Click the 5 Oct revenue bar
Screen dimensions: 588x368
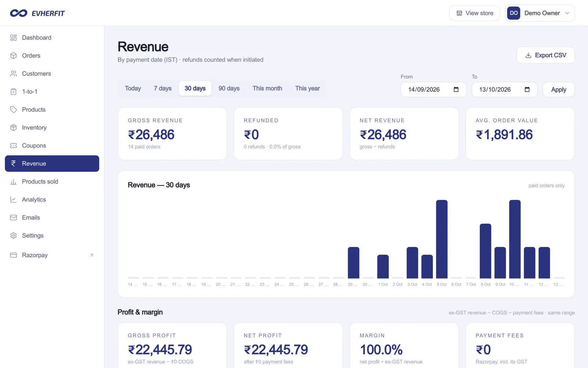tap(442, 239)
